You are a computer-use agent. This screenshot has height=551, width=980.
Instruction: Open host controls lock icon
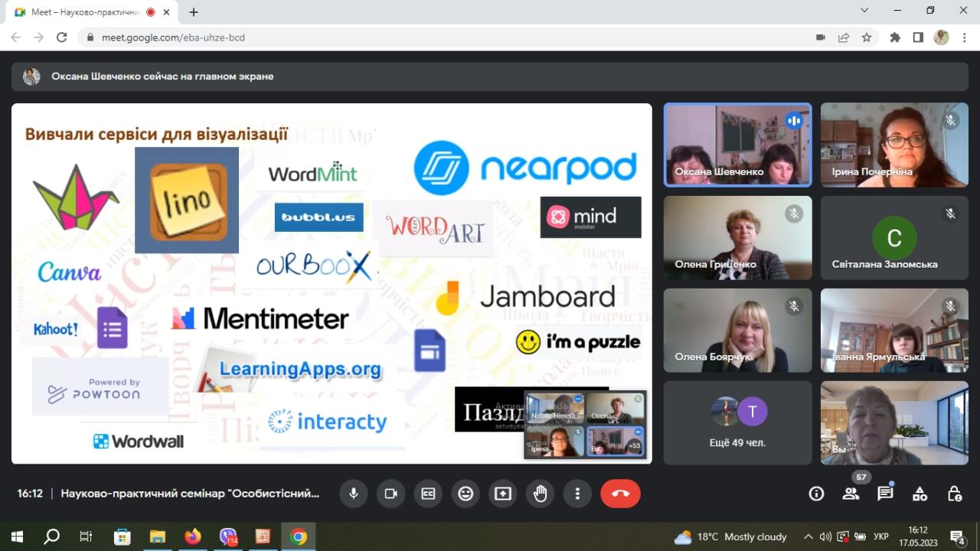click(x=954, y=494)
